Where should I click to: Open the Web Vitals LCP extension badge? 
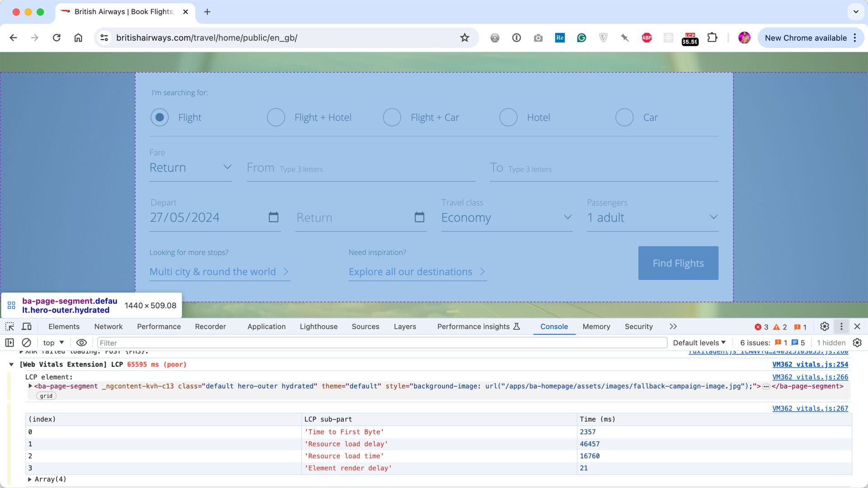click(x=690, y=39)
